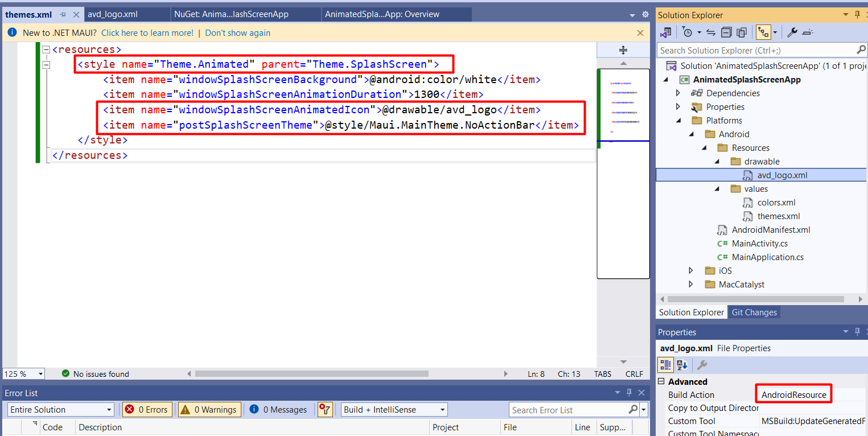Open Solution Explorer properties wrench icon
Viewport: 868px width, 436px height.
(x=792, y=32)
